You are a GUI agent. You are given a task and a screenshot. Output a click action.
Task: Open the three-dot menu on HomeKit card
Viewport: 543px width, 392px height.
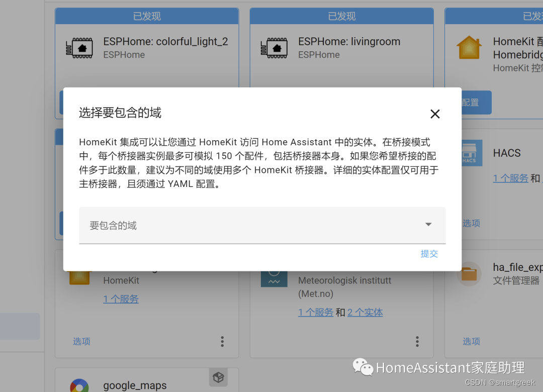(x=222, y=341)
